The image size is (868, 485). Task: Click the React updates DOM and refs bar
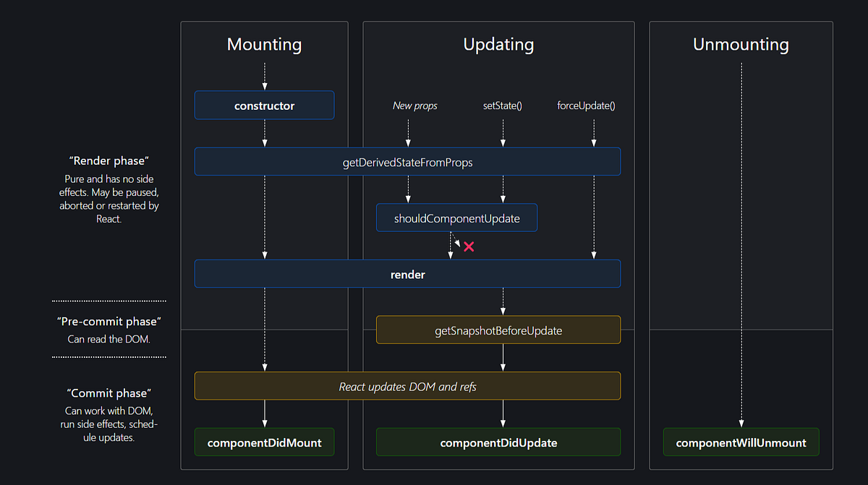tap(407, 386)
